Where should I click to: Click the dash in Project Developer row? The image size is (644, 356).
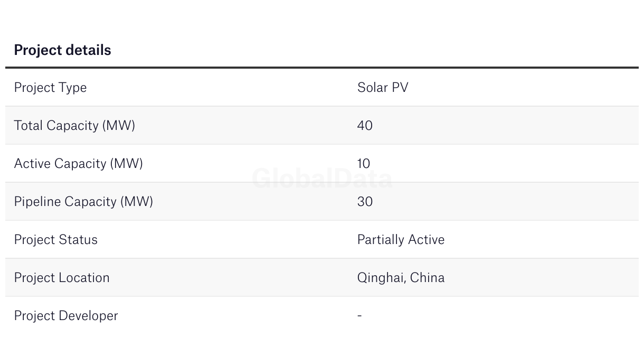coord(359,315)
